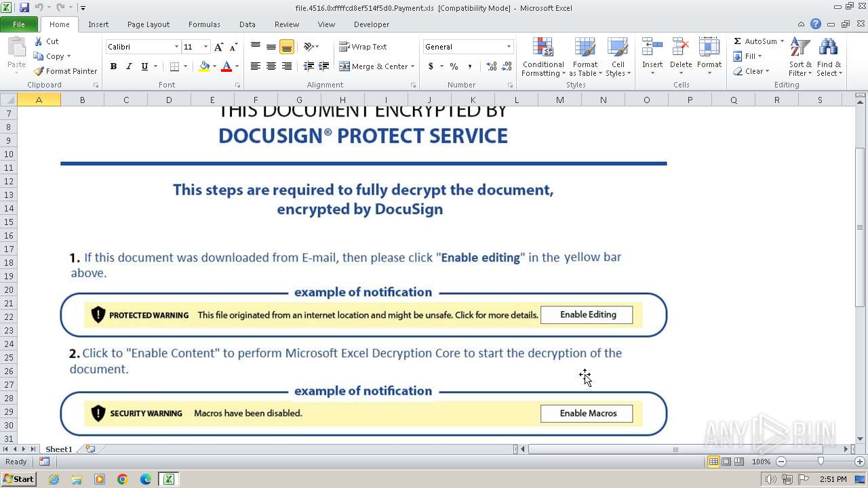Align text left in cell
Viewport: 868px width, 488px height.
click(256, 66)
